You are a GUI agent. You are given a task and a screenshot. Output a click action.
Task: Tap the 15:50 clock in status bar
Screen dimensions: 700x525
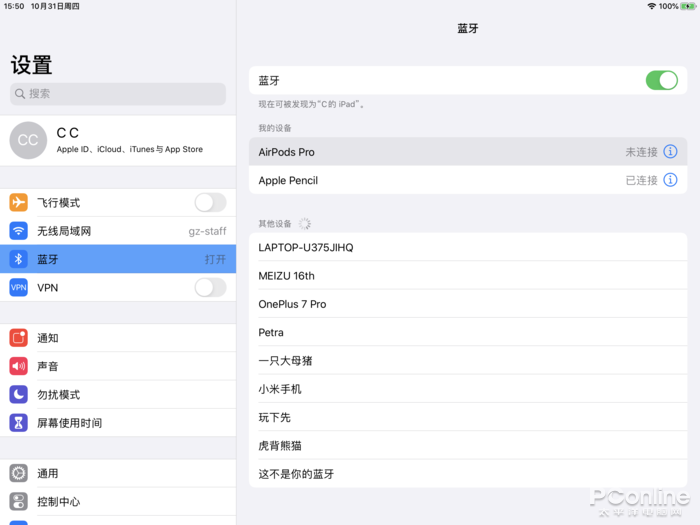click(14, 6)
